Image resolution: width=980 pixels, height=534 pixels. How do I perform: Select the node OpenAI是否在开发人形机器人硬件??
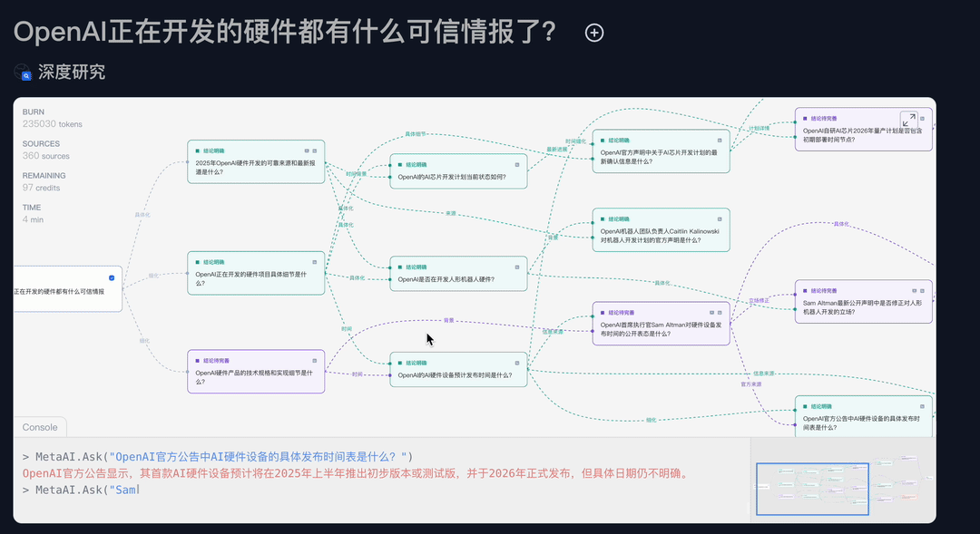(458, 274)
